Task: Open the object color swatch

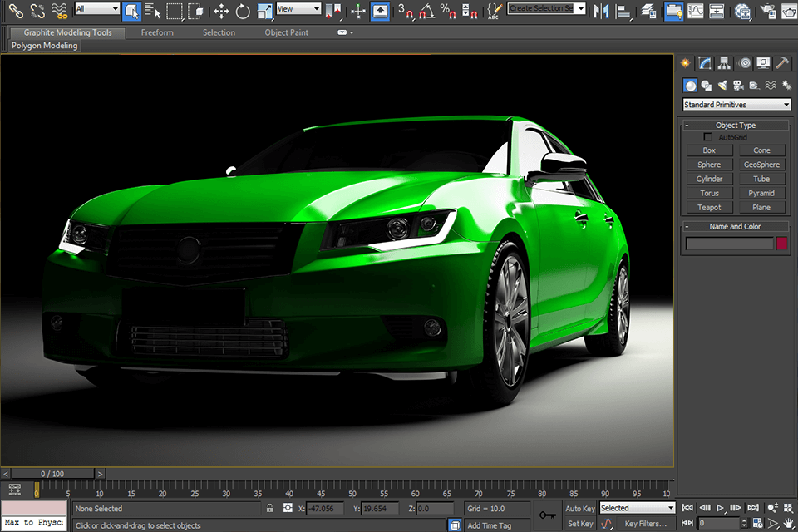Action: tap(781, 244)
